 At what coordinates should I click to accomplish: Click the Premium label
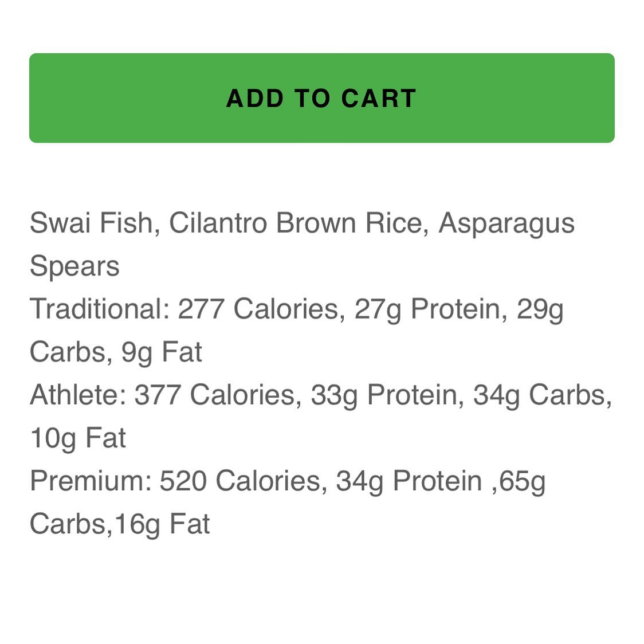click(90, 481)
